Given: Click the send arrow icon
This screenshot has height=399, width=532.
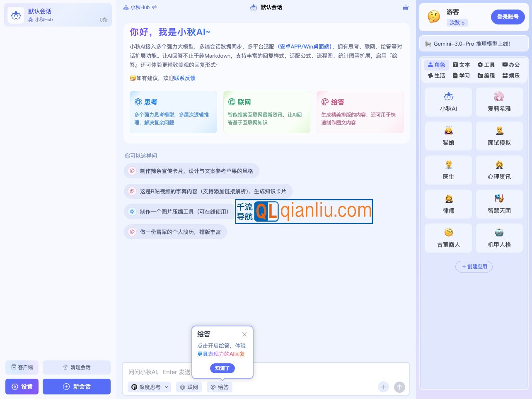Looking at the screenshot, I should [399, 387].
